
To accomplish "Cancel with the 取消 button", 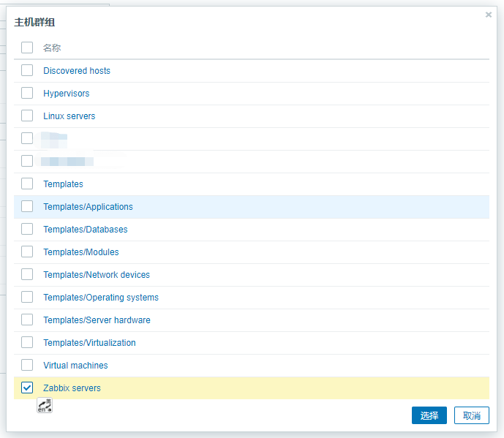I will [x=472, y=415].
